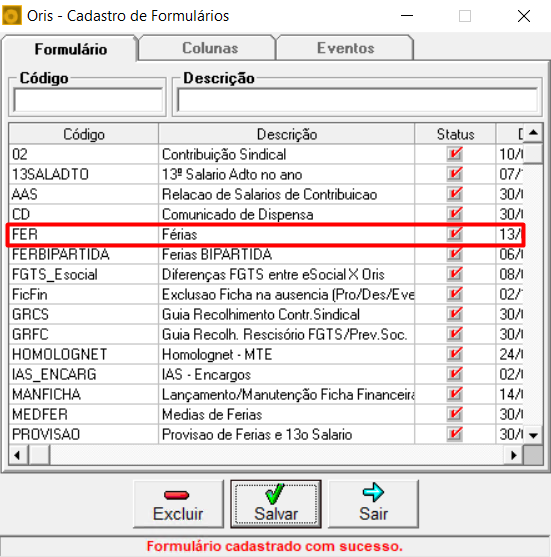Sort by the Código column header
551x557 pixels.
84,134
